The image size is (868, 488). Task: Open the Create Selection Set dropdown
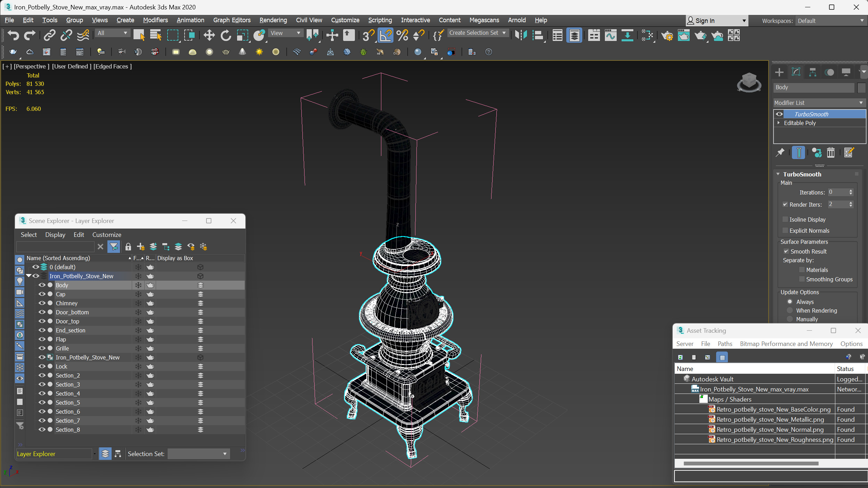478,33
